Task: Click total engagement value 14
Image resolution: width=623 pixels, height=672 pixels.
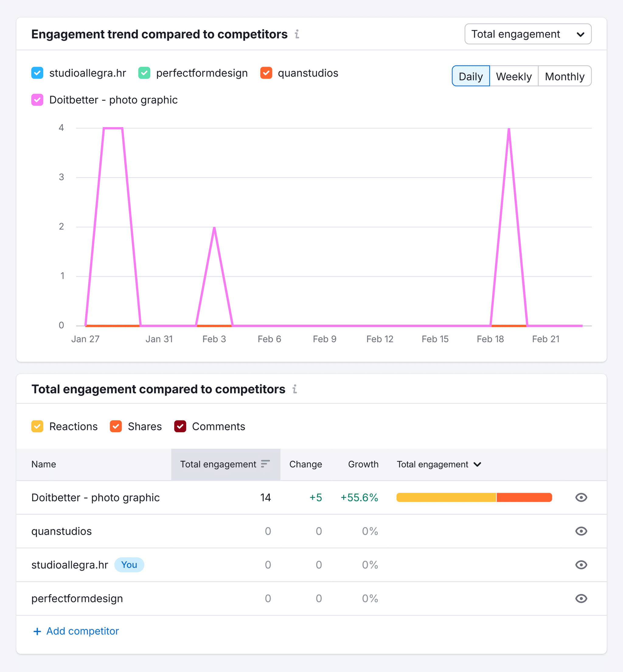Action: coord(266,497)
